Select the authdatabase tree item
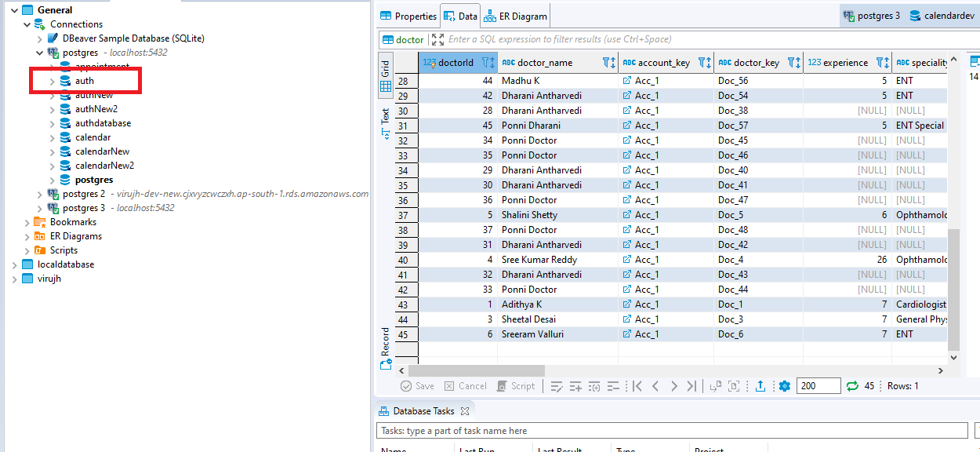This screenshot has width=980, height=452. [103, 123]
